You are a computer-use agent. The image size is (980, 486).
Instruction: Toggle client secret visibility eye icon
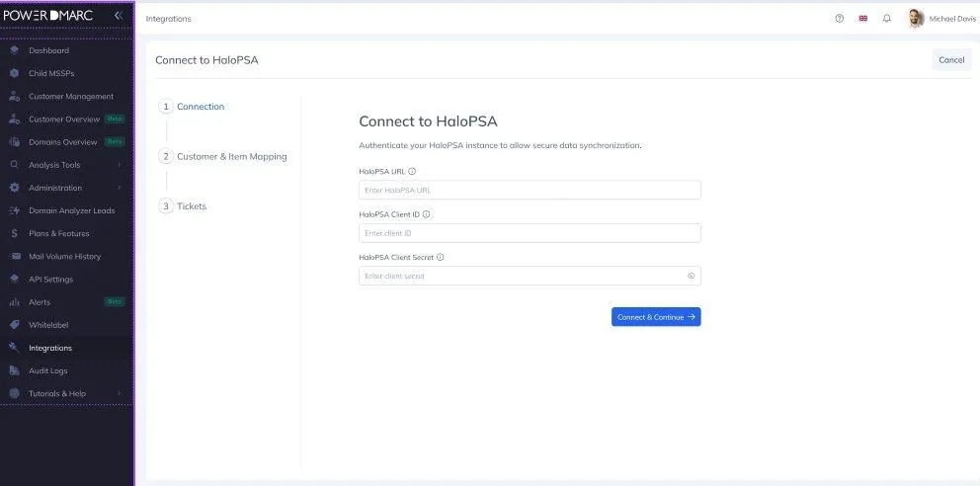pos(692,276)
